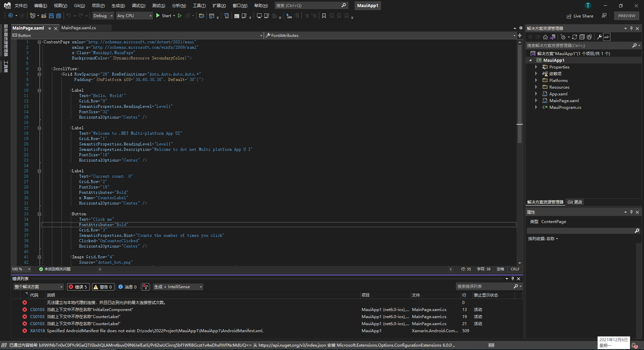Click the main search box 搜索 (Ctrl+Q)
The width and height of the screenshot is (644, 350).
tap(311, 6)
